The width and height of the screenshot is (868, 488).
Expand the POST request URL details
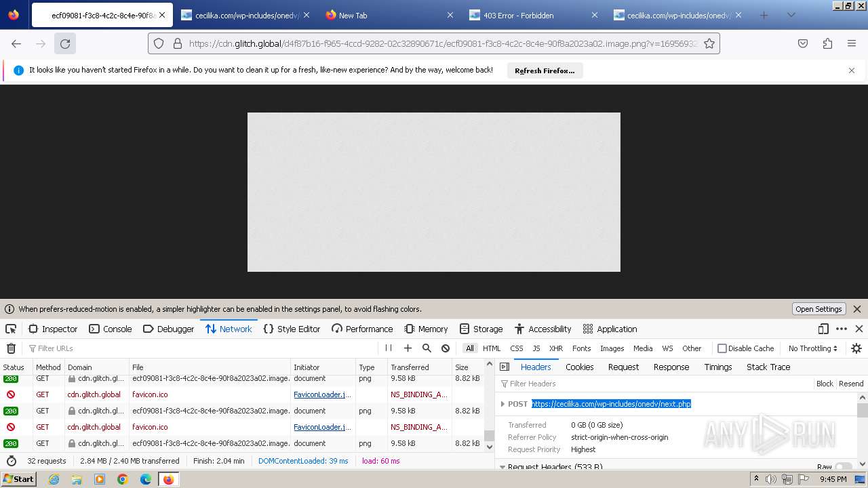coord(502,404)
